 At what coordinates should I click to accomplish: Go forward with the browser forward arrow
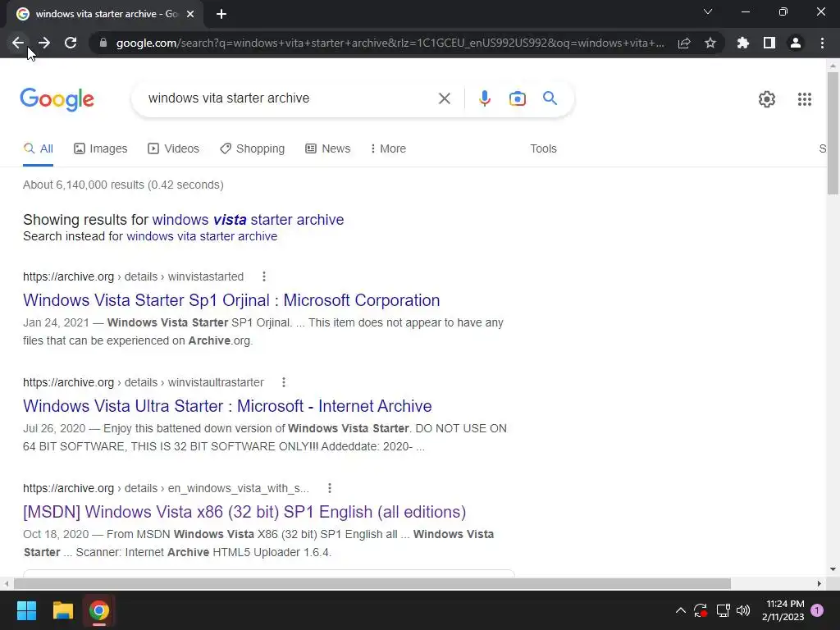coord(44,43)
